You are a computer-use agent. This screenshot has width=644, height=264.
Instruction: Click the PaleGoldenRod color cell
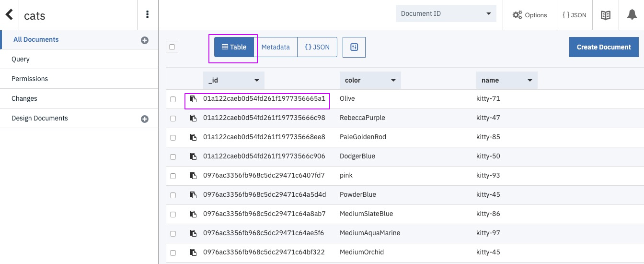363,137
